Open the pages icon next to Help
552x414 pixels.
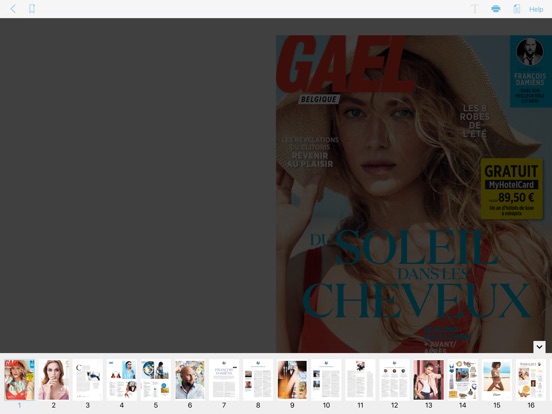click(516, 9)
